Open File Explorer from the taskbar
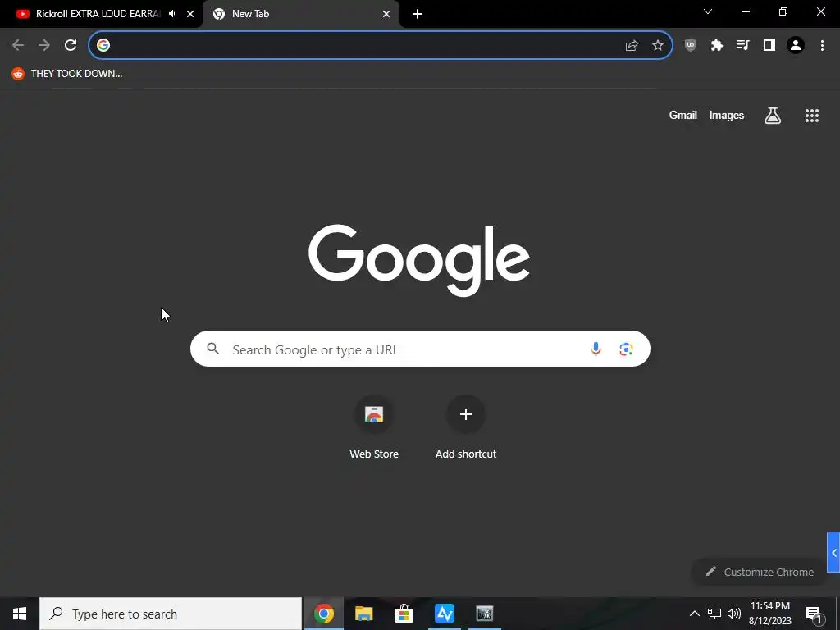The height and width of the screenshot is (630, 840). (363, 614)
